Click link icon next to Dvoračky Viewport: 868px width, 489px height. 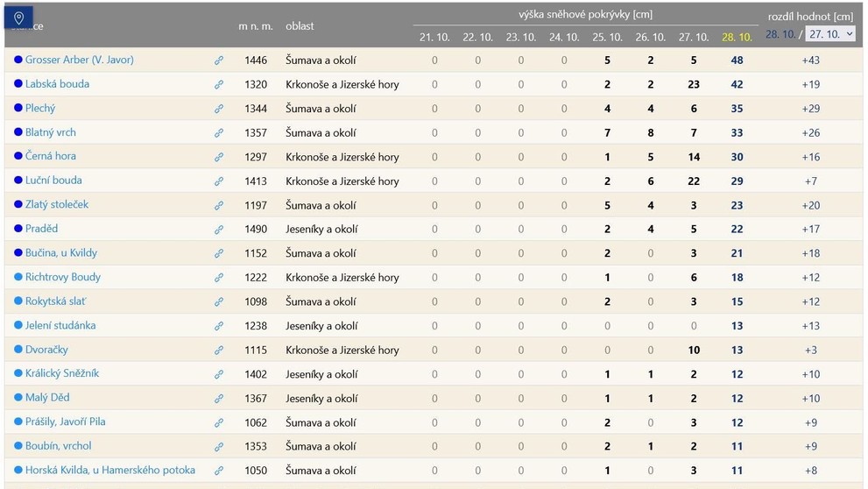[219, 350]
